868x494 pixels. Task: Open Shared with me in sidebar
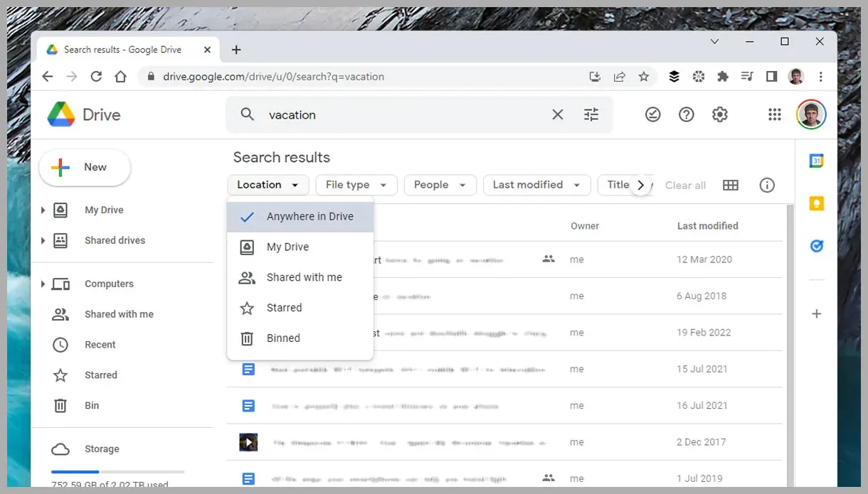coord(119,314)
